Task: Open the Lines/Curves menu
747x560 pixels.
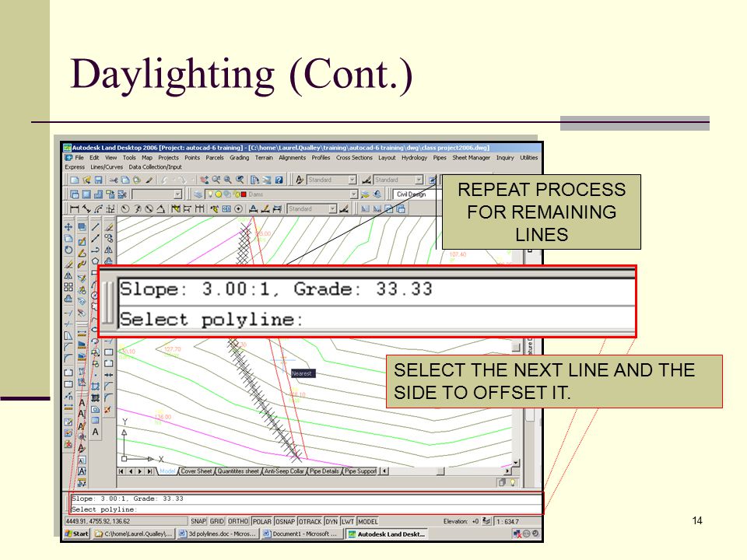Action: pyautogui.click(x=107, y=167)
